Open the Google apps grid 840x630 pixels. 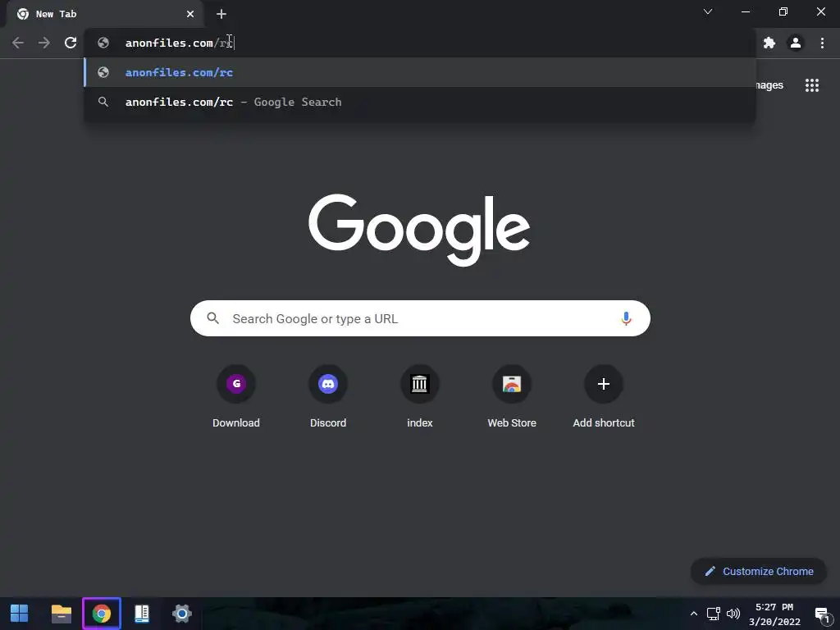click(812, 85)
